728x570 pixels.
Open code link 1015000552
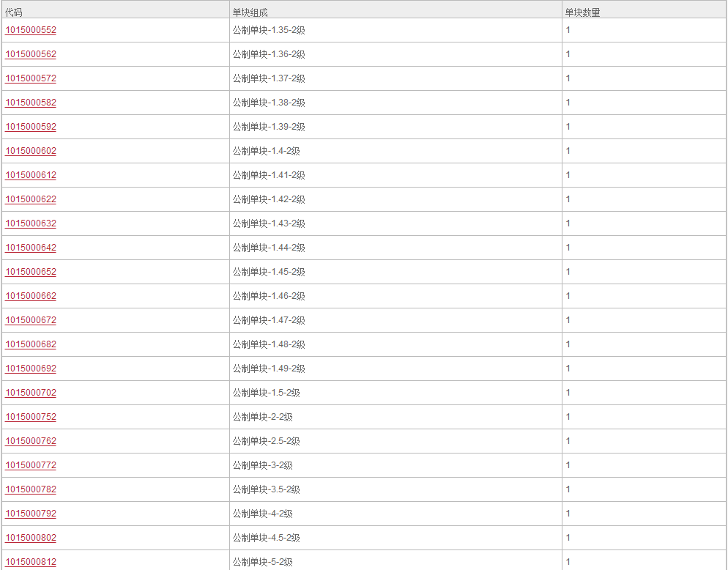31,30
